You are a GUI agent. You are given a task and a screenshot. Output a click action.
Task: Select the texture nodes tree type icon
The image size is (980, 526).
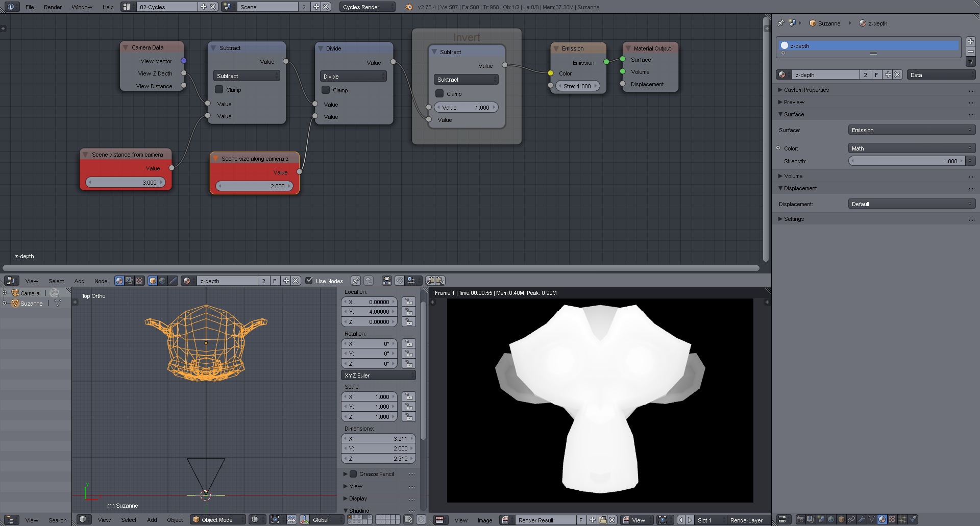point(139,281)
